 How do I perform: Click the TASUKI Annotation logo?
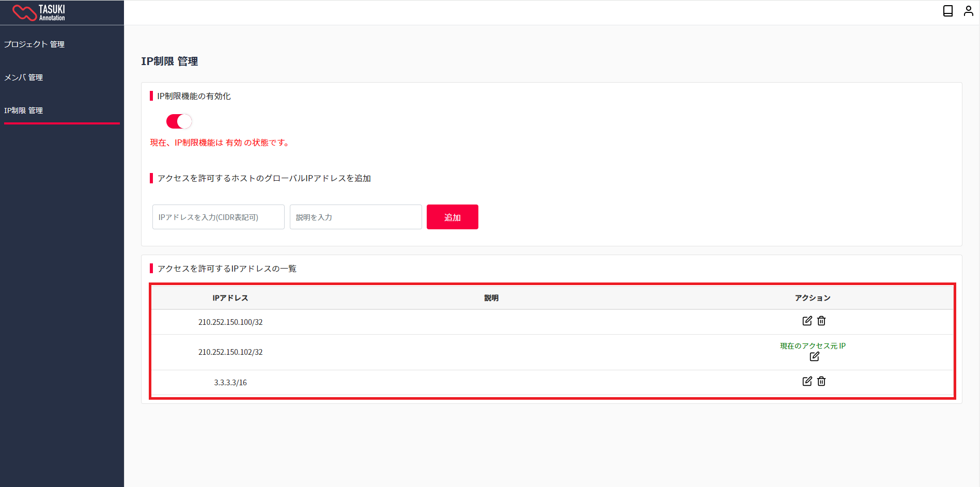[39, 12]
